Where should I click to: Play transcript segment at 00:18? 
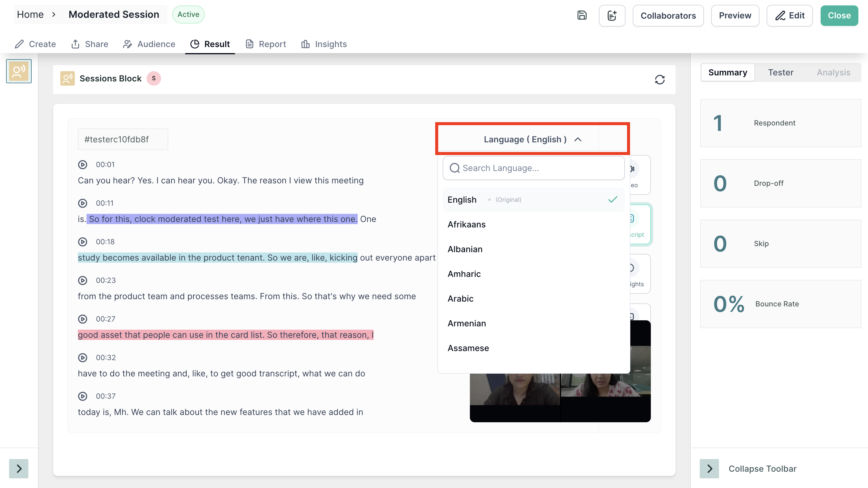point(83,242)
